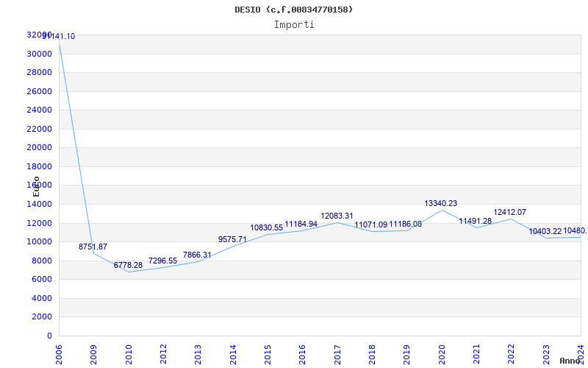The height and width of the screenshot is (368, 588).
Task: Click the 18000 value on the Euro axis
Action: click(40, 166)
